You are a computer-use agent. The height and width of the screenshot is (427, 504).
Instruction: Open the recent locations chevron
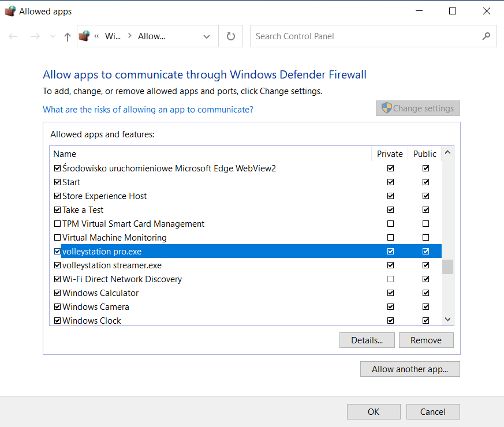click(x=53, y=36)
